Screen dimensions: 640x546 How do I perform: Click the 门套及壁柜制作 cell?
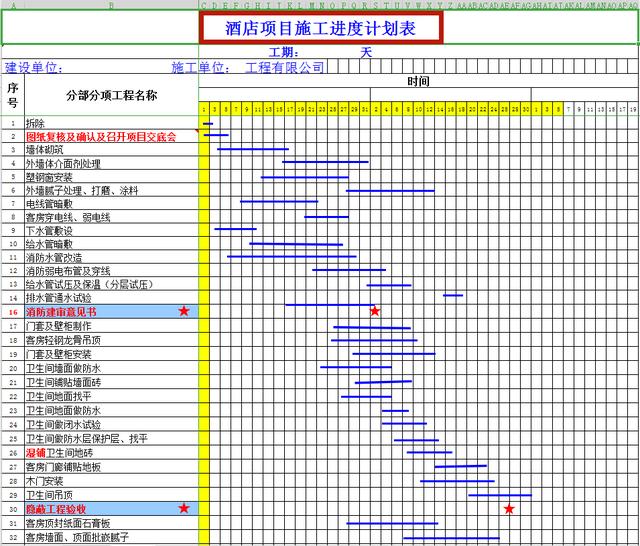pyautogui.click(x=111, y=326)
